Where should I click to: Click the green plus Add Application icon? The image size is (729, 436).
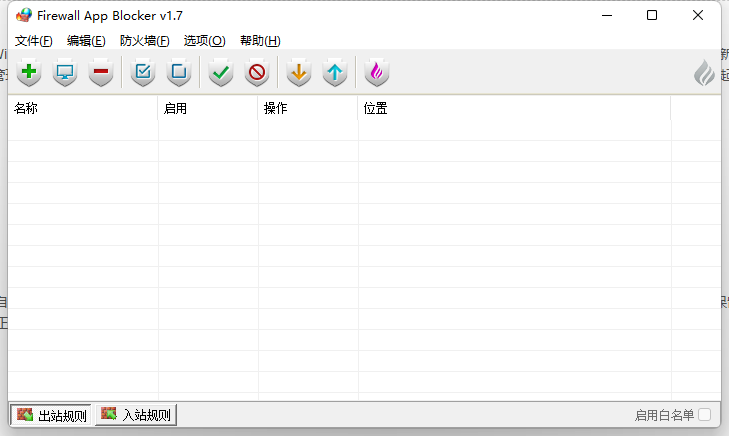pos(29,72)
